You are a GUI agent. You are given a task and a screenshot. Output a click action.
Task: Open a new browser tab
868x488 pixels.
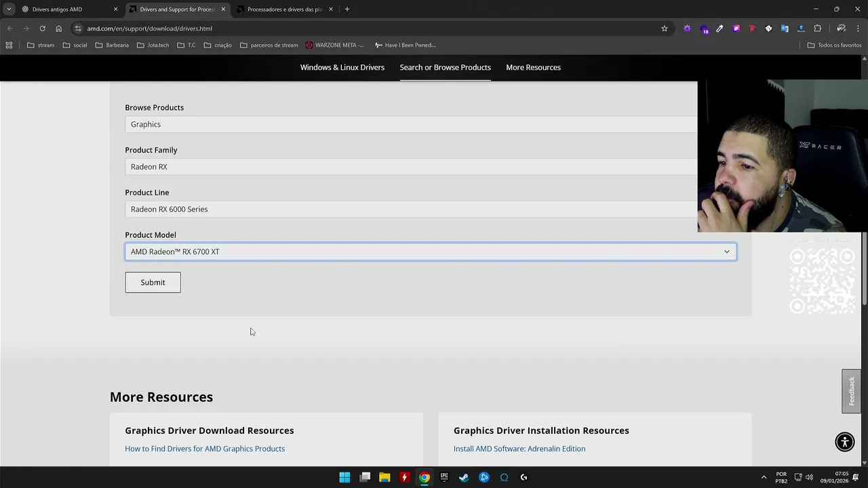pos(347,9)
